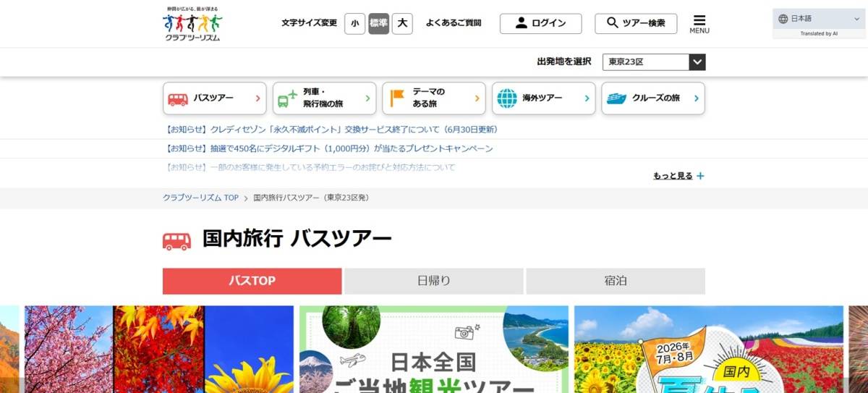This screenshot has width=868, height=393.
Task: Set text size to 標準 (standard)
Action: pos(378,23)
